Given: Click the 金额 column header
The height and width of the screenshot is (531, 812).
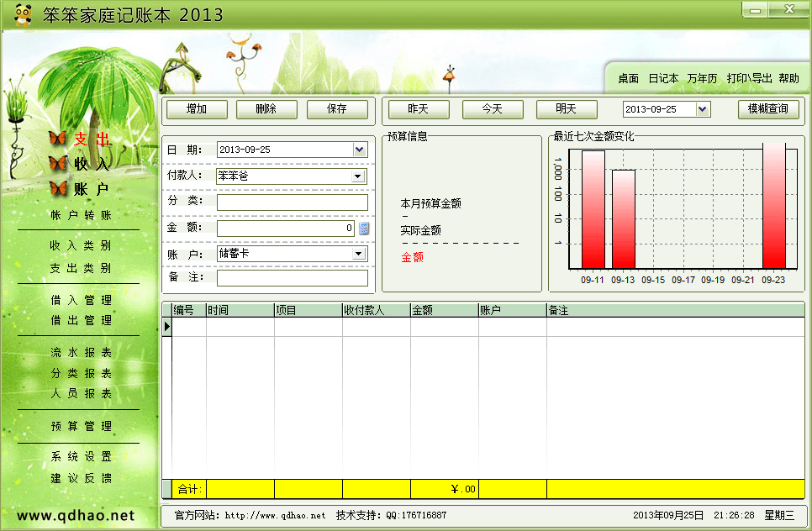Looking at the screenshot, I should pyautogui.click(x=444, y=310).
